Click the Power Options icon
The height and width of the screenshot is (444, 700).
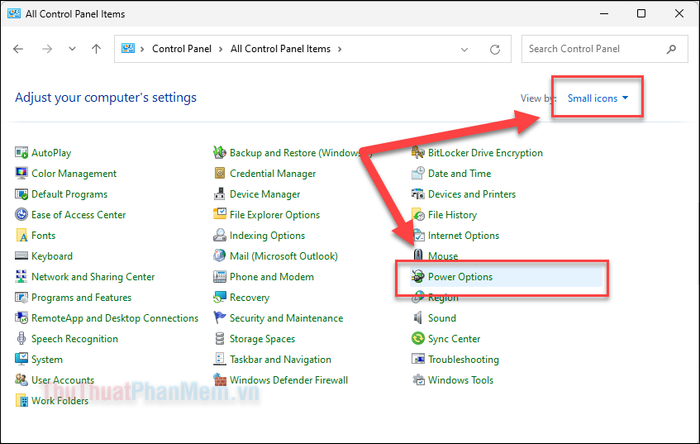pos(418,277)
